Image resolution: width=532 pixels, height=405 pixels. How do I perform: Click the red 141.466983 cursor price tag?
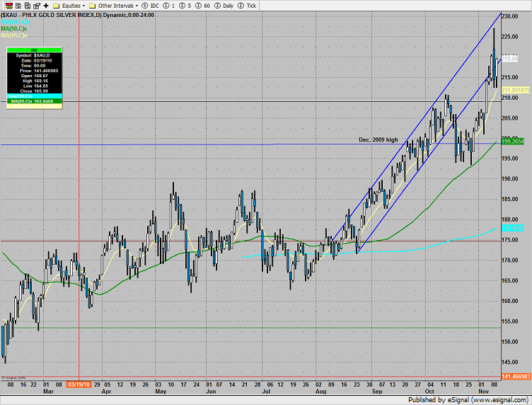[516, 377]
